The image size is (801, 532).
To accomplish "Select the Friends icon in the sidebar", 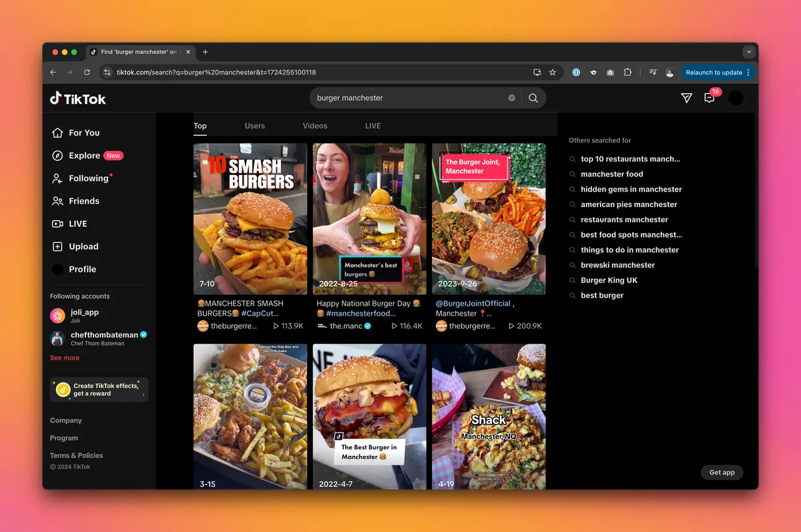I will (x=58, y=201).
